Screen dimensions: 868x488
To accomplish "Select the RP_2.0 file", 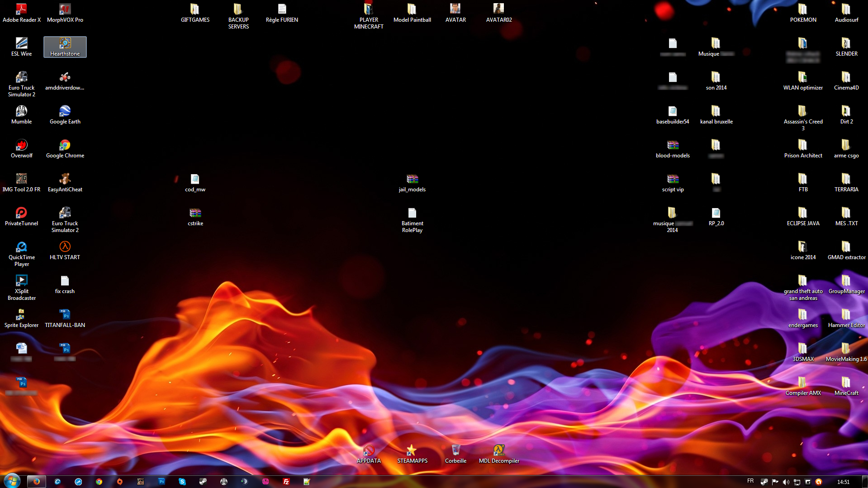I will coord(716,216).
